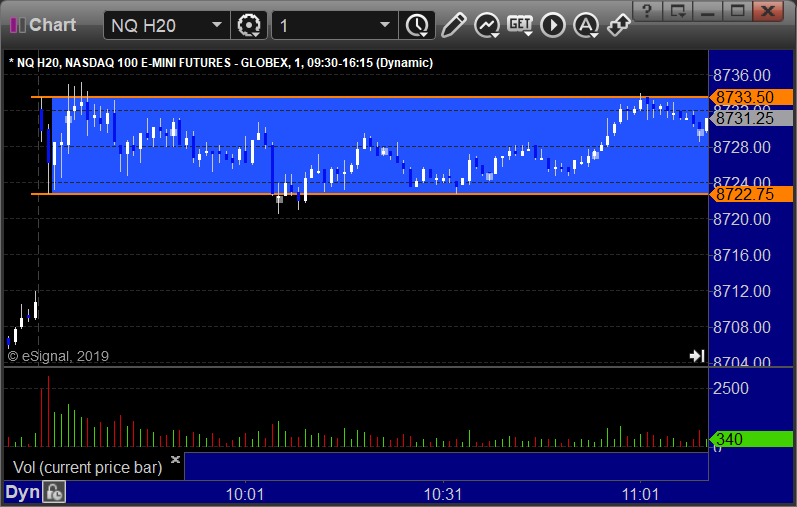Click the link windows arrows icon
The width and height of the screenshot is (797, 507).
click(x=619, y=25)
